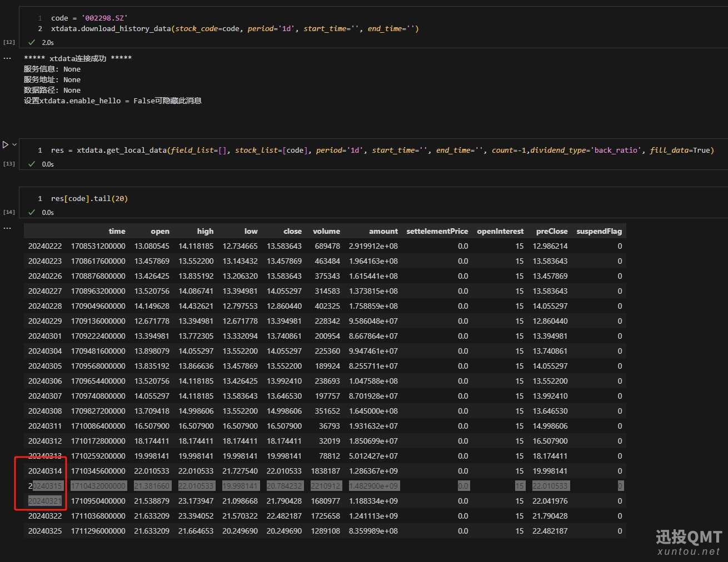This screenshot has width=728, height=562.
Task: Click the open value 21.381660 in the highlighted row
Action: click(x=152, y=486)
